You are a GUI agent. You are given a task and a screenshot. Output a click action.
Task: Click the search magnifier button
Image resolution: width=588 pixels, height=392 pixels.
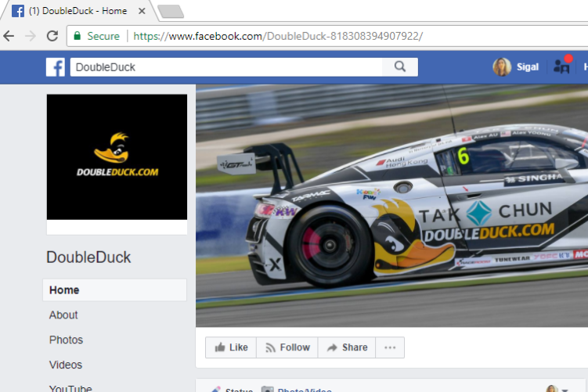click(x=400, y=67)
